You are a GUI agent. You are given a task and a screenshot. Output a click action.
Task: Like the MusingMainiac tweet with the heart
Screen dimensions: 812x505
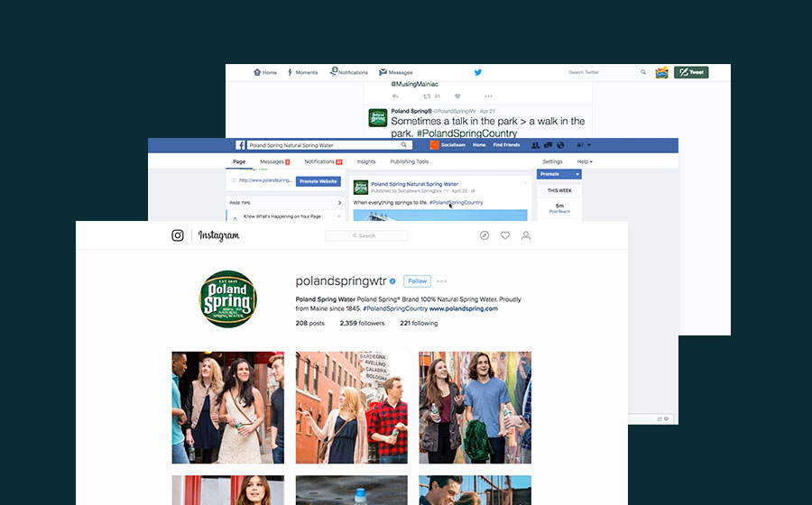click(457, 96)
